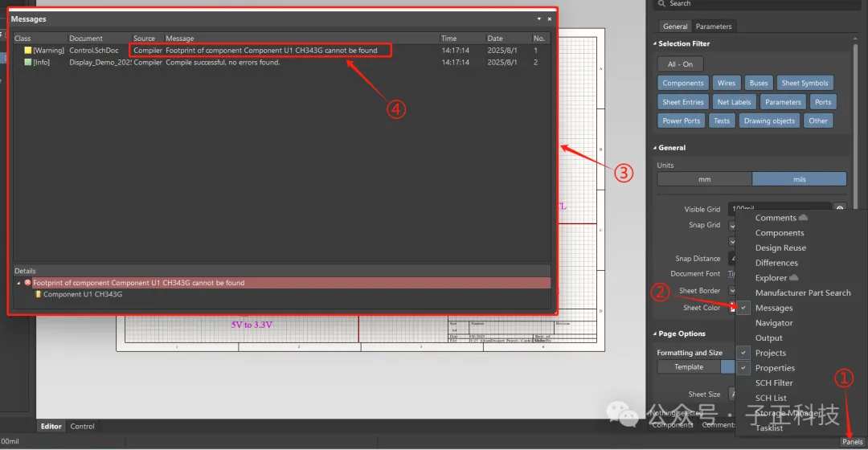Image resolution: width=868 pixels, height=450 pixels.
Task: Click the Component U1 CH343G icon in Details
Action: coord(39,294)
